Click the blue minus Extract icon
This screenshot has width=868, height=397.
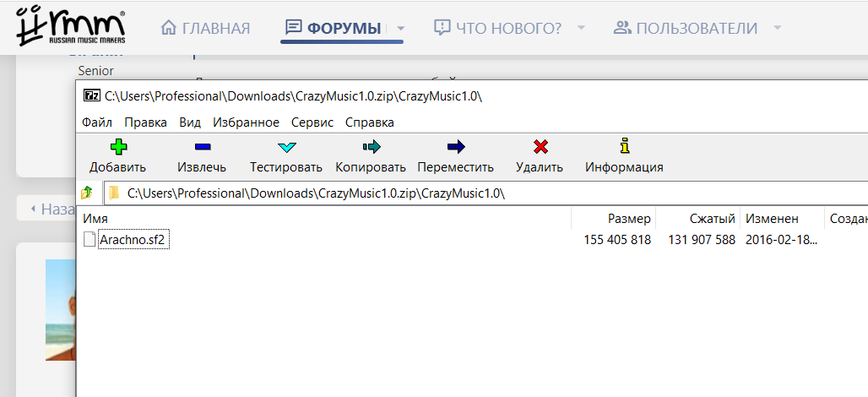pos(202,147)
